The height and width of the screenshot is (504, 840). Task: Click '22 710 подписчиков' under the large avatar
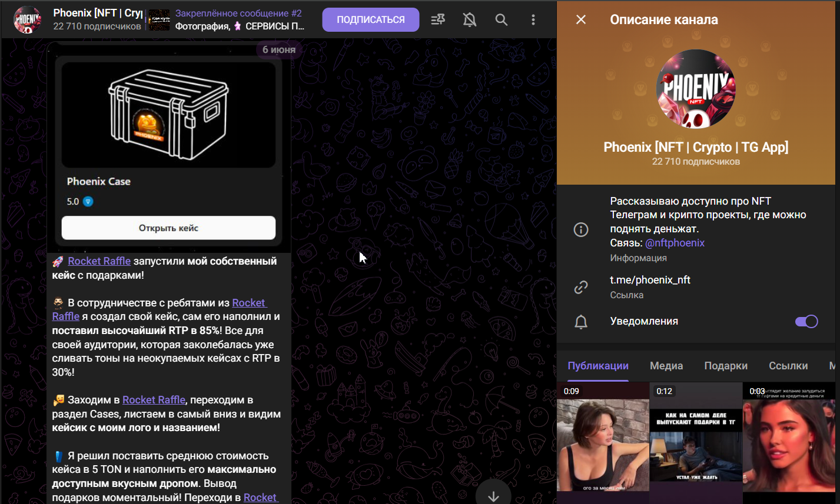point(696,161)
